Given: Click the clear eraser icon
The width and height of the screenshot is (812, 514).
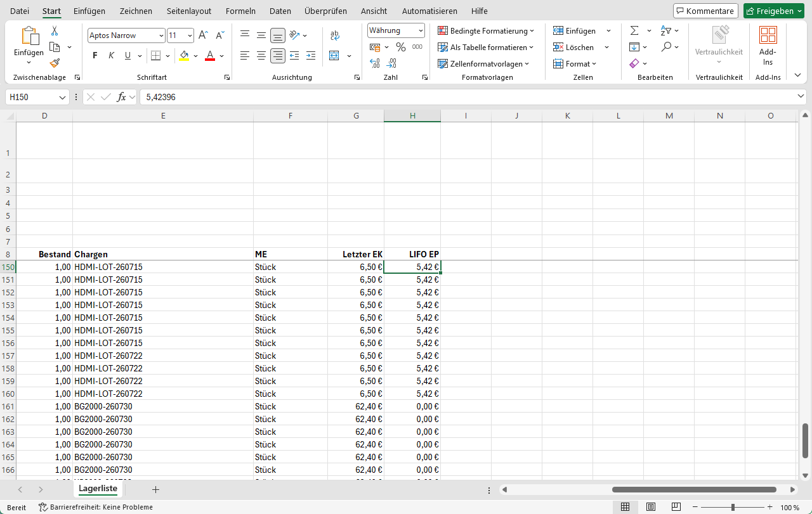Looking at the screenshot, I should (x=634, y=63).
